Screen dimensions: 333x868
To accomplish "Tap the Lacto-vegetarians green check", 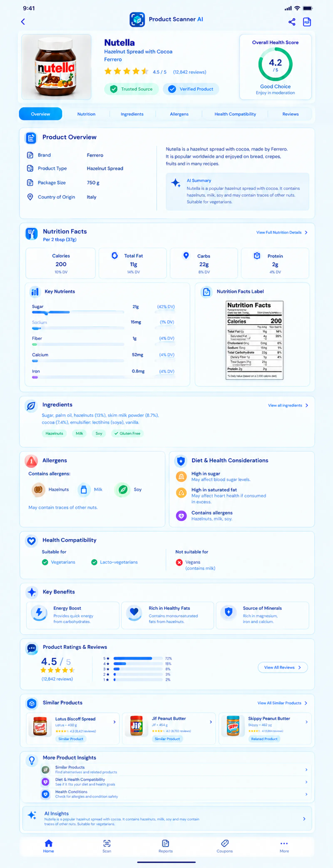I will tap(94, 562).
